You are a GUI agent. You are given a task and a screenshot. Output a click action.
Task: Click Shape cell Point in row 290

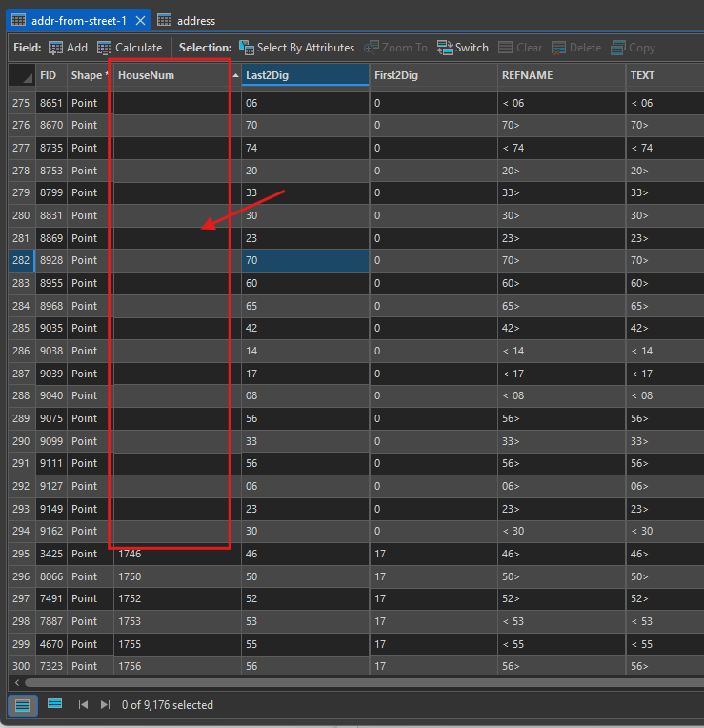[x=91, y=441]
